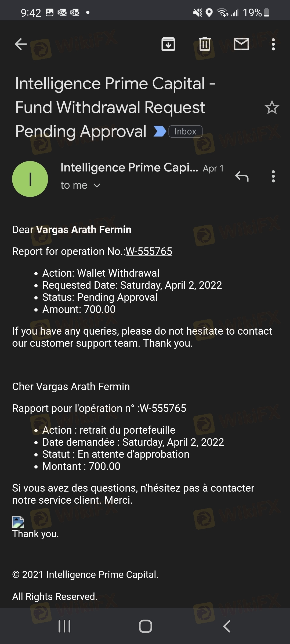The height and width of the screenshot is (644, 290).
Task: Tap the importance marker arrow
Action: click(160, 131)
